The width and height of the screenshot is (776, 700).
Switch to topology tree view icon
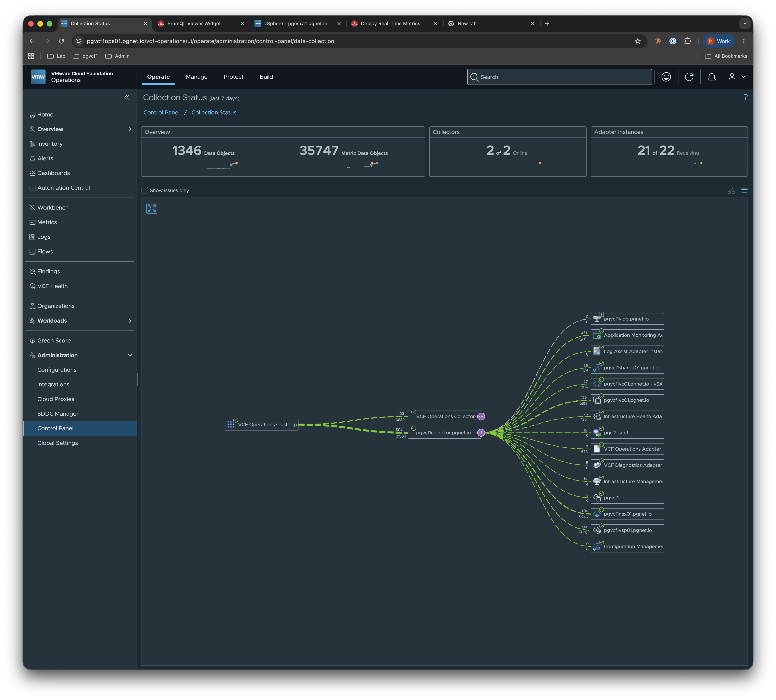point(731,190)
